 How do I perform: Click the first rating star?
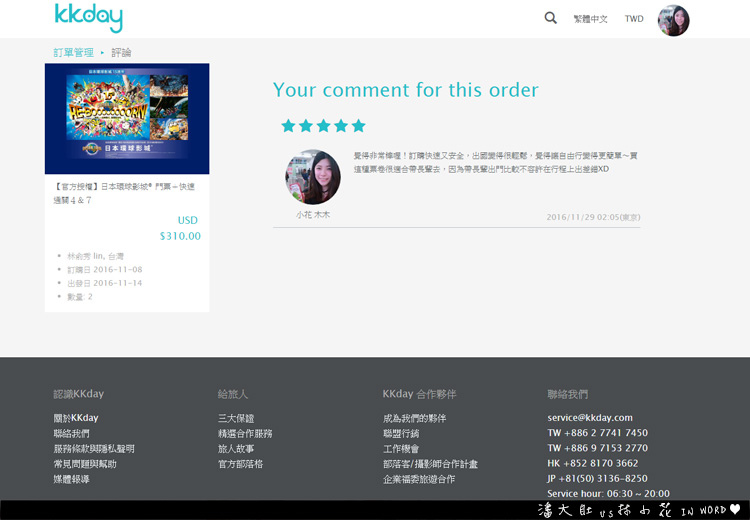pos(288,126)
